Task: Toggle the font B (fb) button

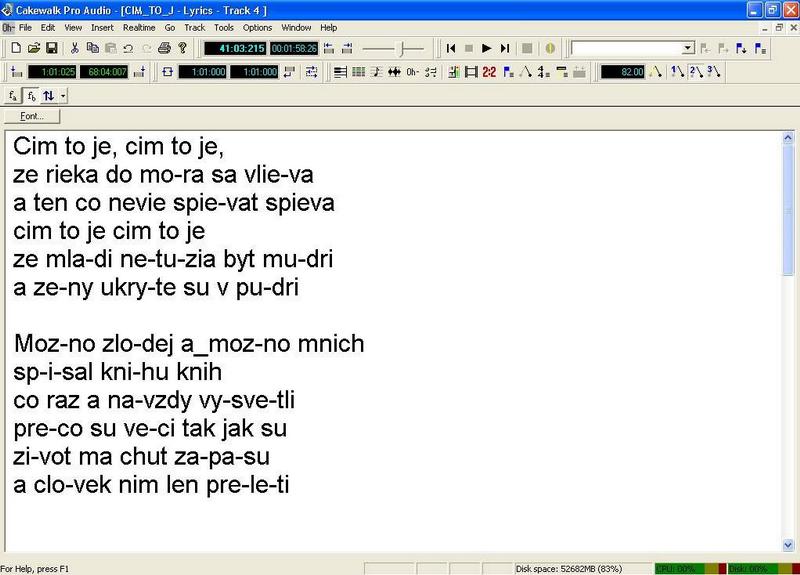Action: point(31,95)
